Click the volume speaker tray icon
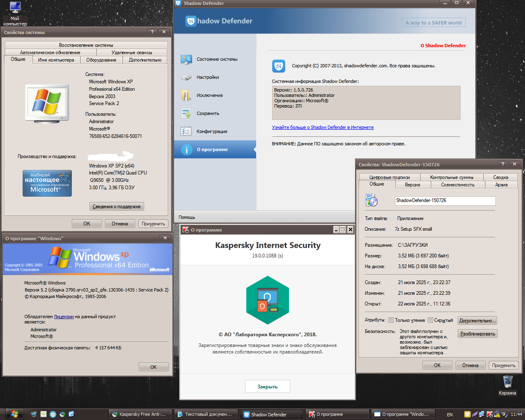The image size is (525, 420). coord(504,414)
